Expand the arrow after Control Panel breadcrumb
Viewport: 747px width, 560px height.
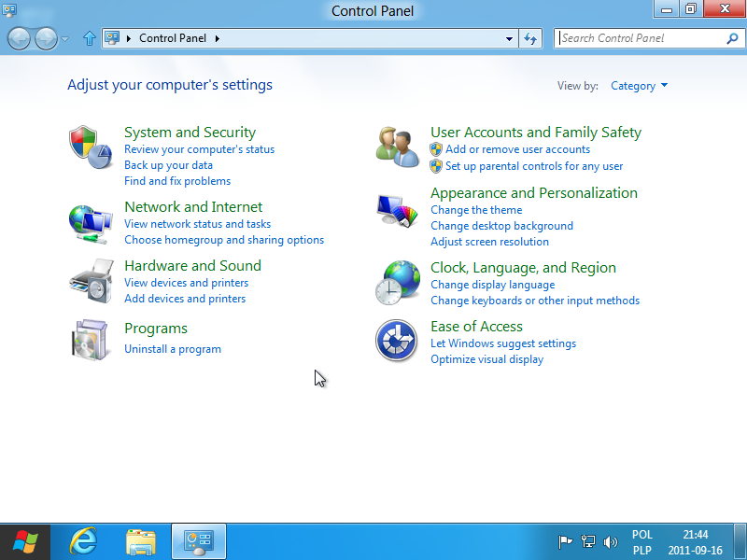[x=218, y=38]
